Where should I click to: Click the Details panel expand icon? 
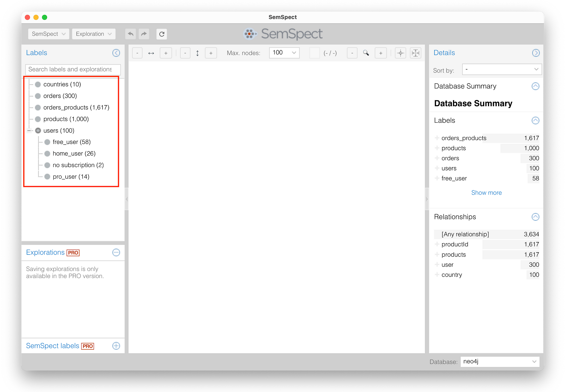[x=537, y=53]
